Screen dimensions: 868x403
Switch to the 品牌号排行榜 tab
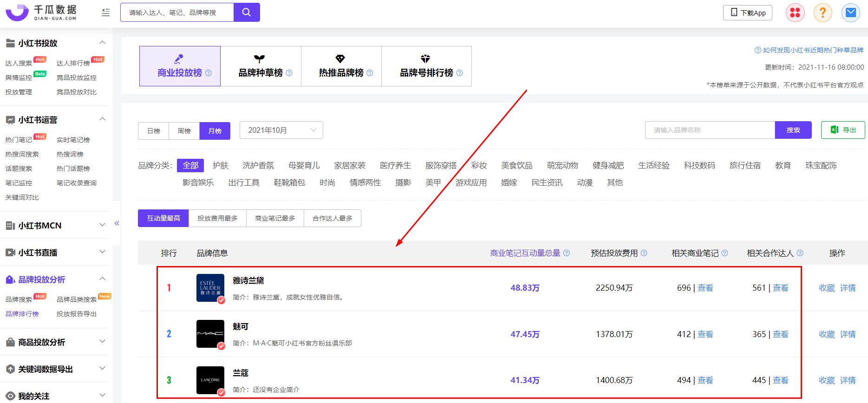coord(426,66)
